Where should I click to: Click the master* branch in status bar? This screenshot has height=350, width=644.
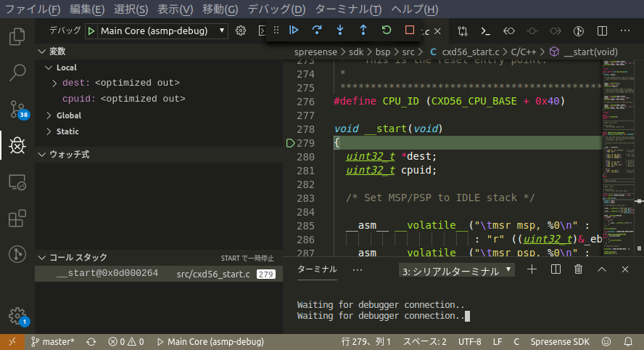click(x=52, y=342)
